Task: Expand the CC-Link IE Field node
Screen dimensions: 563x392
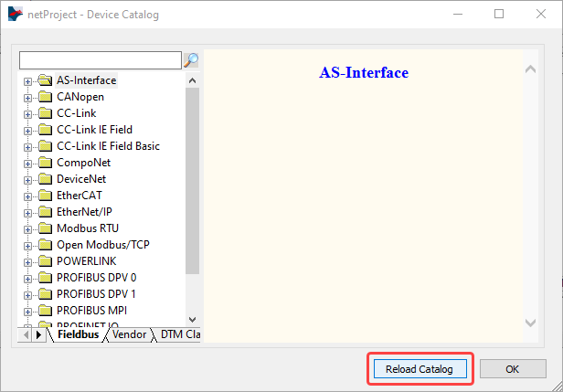Action: click(x=27, y=131)
